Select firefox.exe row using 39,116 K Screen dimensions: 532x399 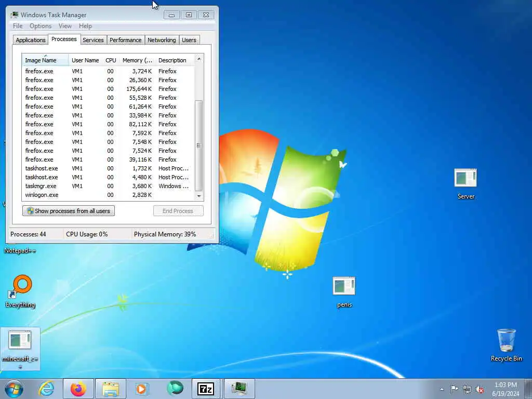pyautogui.click(x=109, y=159)
